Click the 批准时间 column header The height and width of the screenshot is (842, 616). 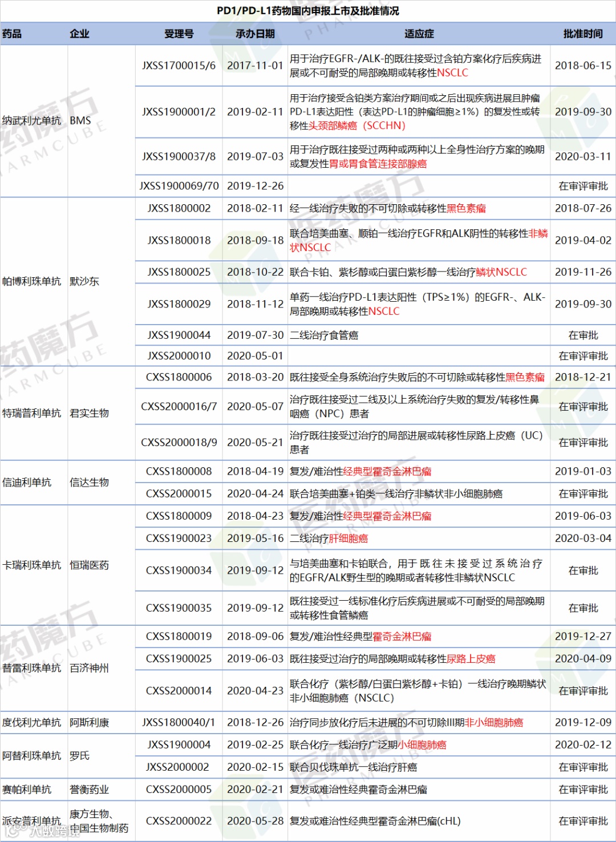pyautogui.click(x=583, y=34)
